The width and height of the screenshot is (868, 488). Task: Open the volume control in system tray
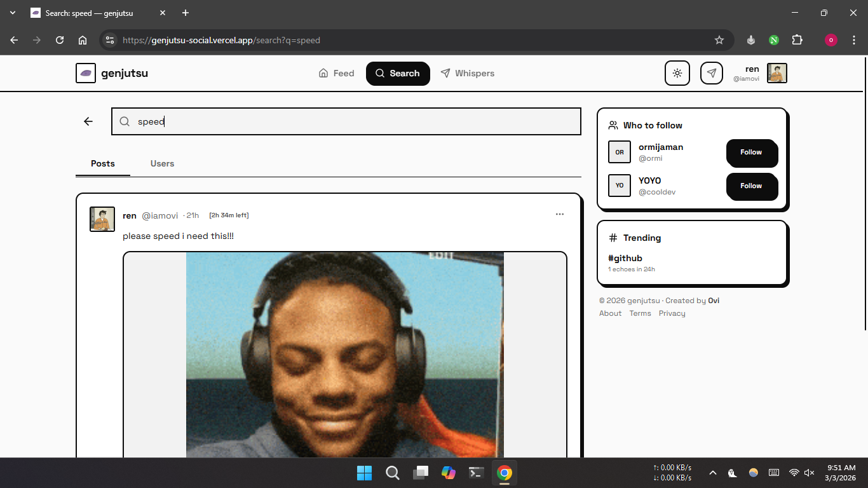(x=810, y=473)
